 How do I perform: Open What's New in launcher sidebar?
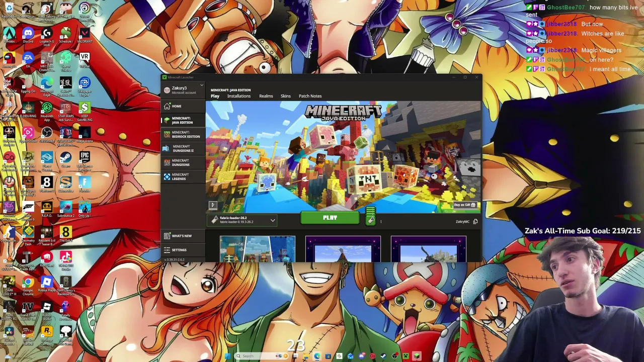point(183,236)
